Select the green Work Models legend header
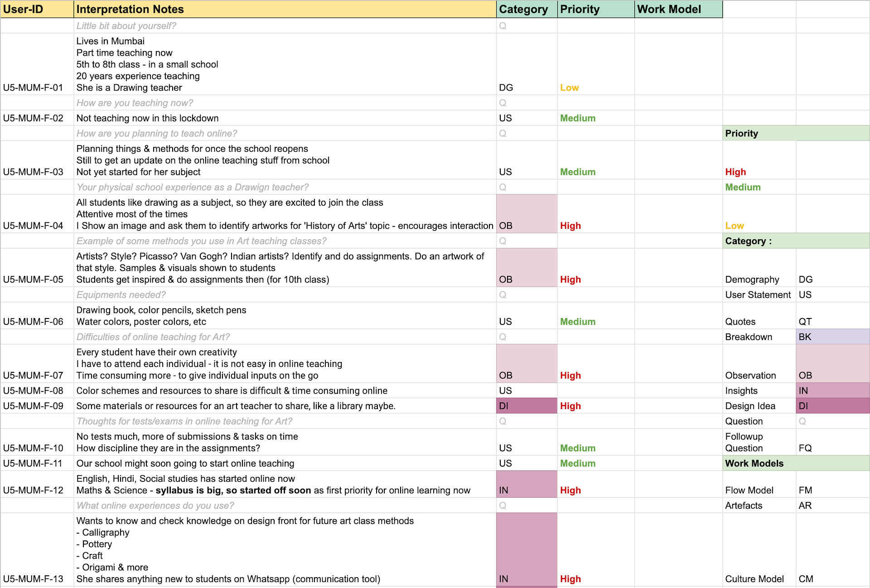Image resolution: width=870 pixels, height=588 pixels. (796, 463)
